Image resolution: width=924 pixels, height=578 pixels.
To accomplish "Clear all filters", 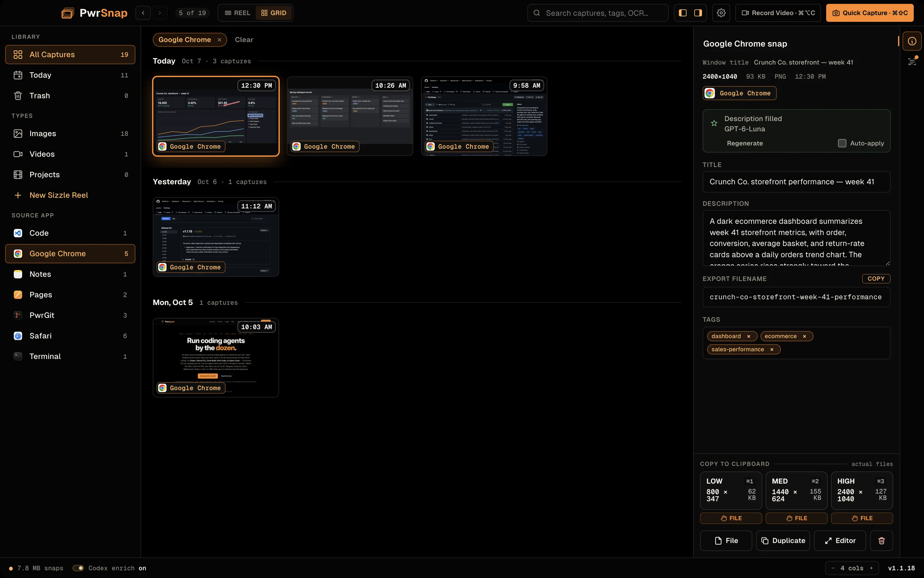I will (244, 40).
